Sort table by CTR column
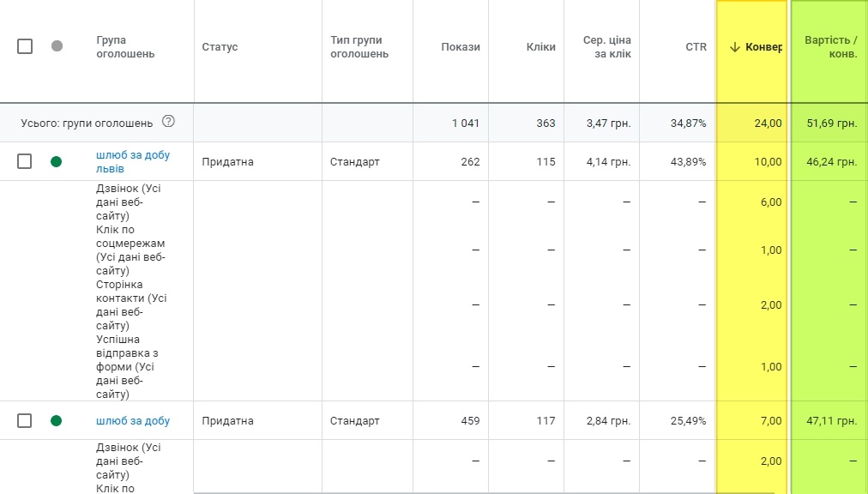 (696, 47)
